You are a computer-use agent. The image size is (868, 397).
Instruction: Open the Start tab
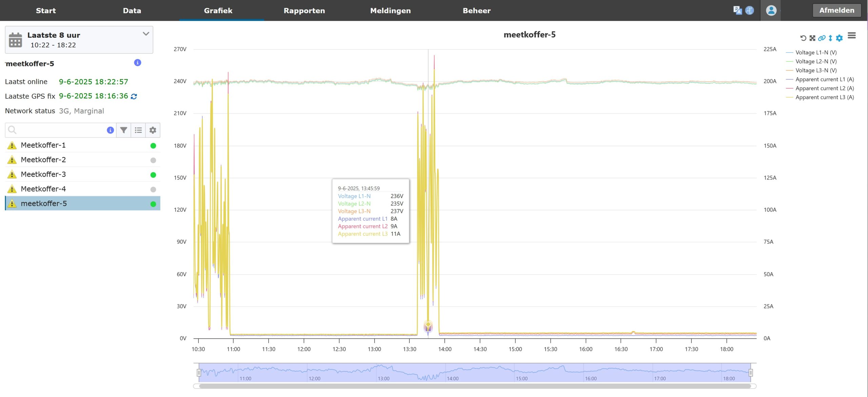[46, 11]
